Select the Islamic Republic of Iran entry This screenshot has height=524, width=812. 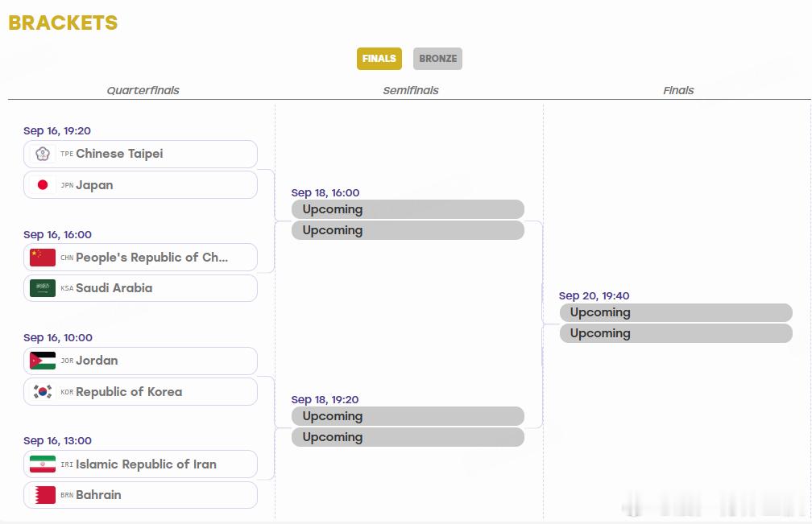(x=140, y=464)
